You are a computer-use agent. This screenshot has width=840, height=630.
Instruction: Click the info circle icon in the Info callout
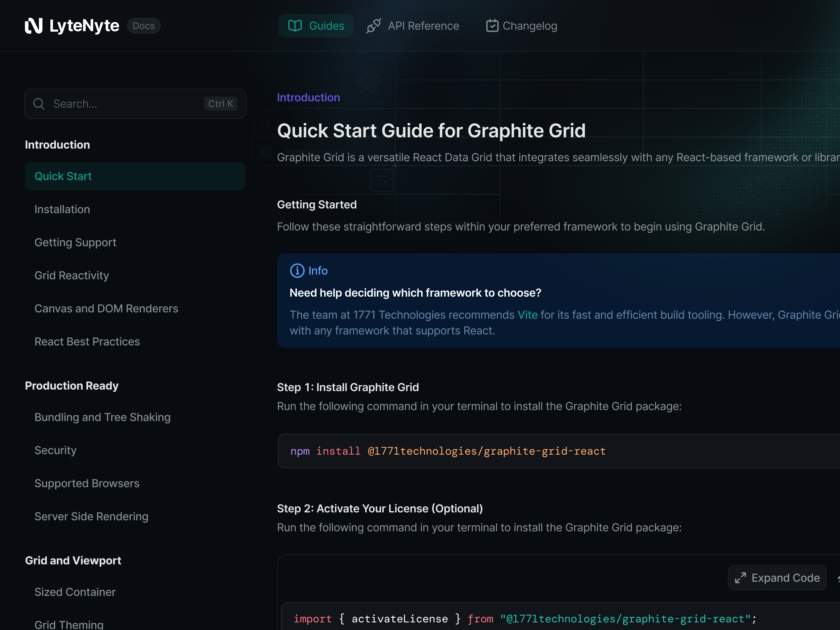(297, 270)
